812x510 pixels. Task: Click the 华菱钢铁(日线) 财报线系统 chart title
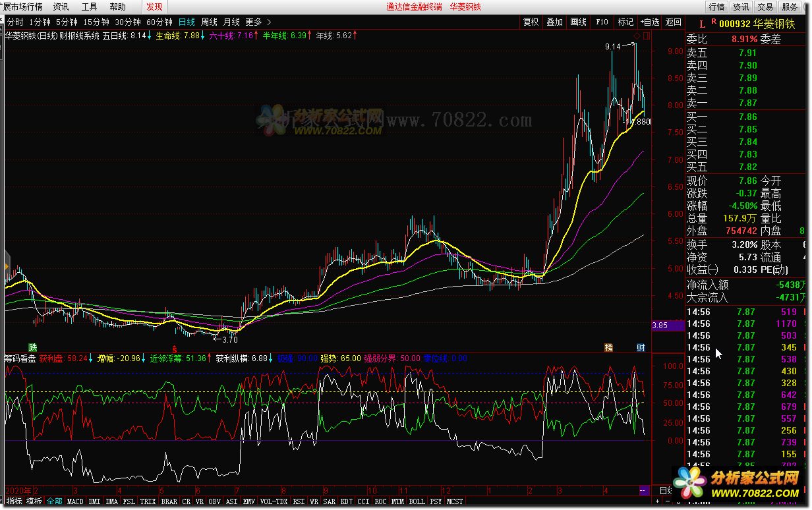[52, 36]
